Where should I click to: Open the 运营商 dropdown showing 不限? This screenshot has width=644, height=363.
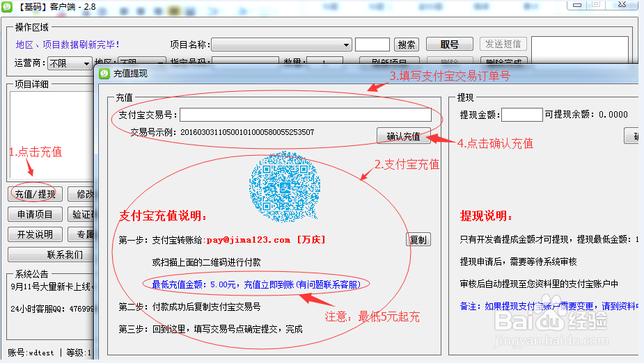point(70,63)
